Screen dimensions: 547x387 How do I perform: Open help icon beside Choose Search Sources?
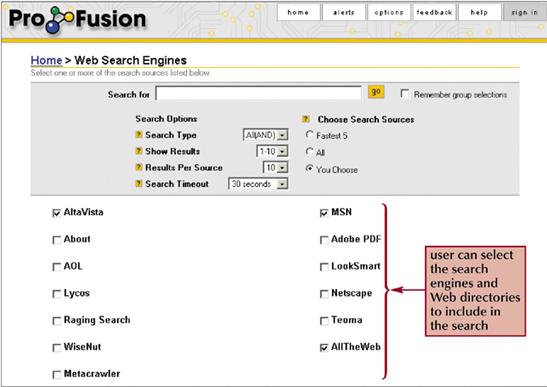pos(306,119)
